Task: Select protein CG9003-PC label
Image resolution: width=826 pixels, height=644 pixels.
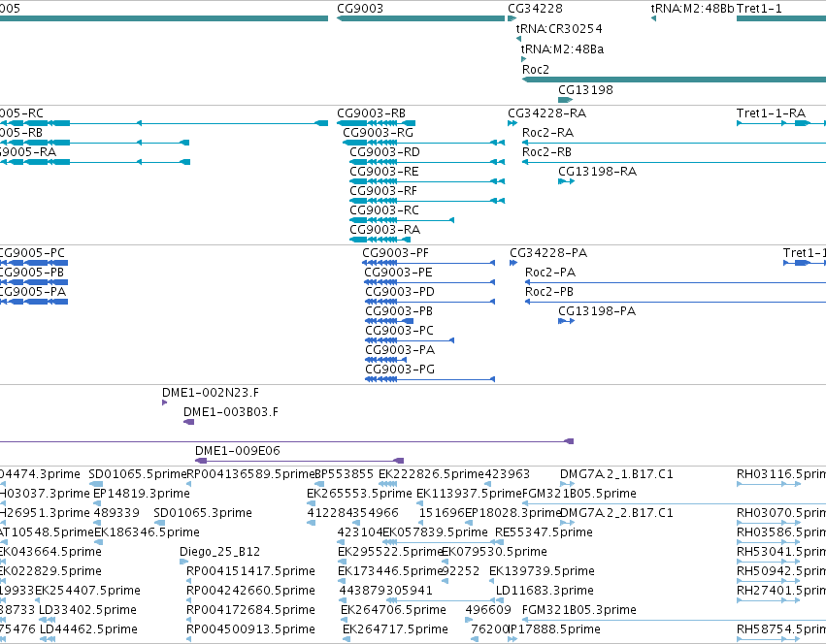Action: 399,331
